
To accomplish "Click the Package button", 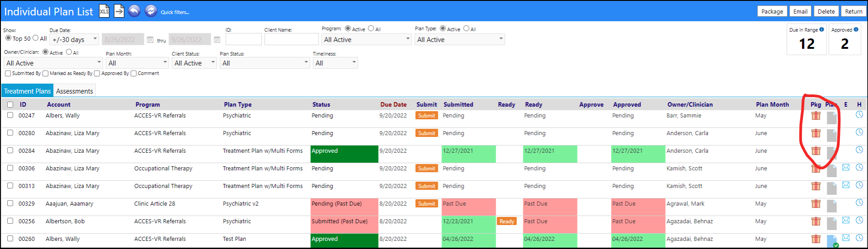I will (772, 11).
